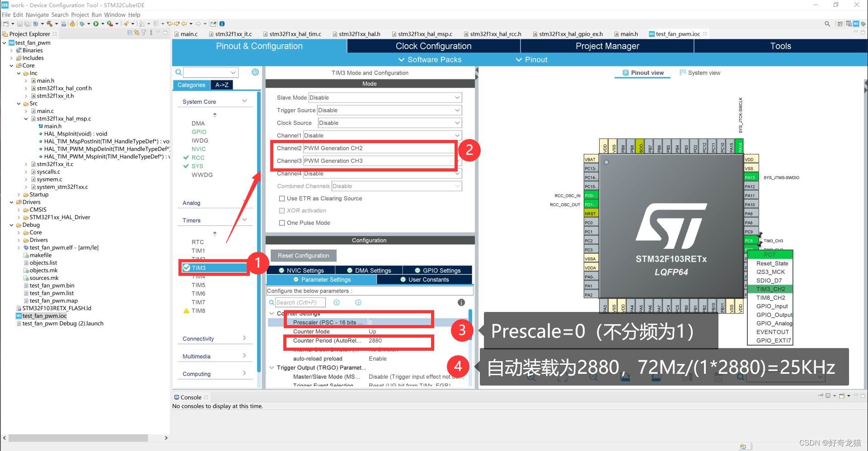Image resolution: width=868 pixels, height=451 pixels.
Task: Switch to System view of the chip
Action: [699, 72]
